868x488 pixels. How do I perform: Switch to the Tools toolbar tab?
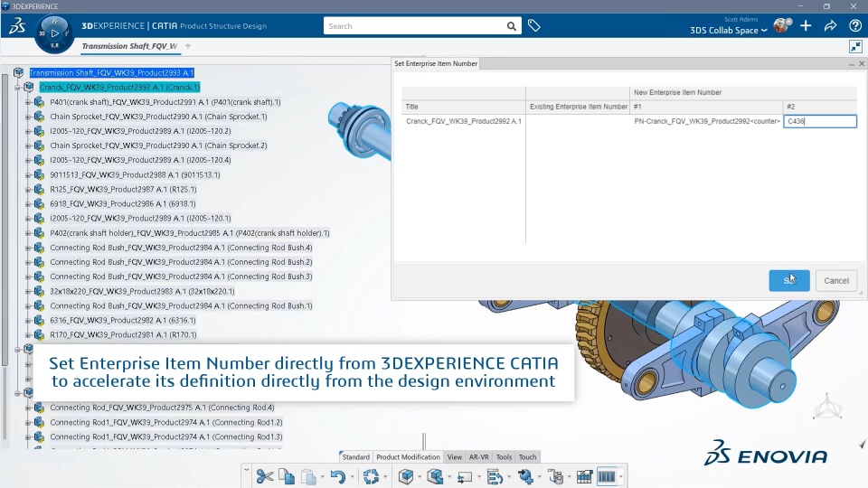point(504,457)
